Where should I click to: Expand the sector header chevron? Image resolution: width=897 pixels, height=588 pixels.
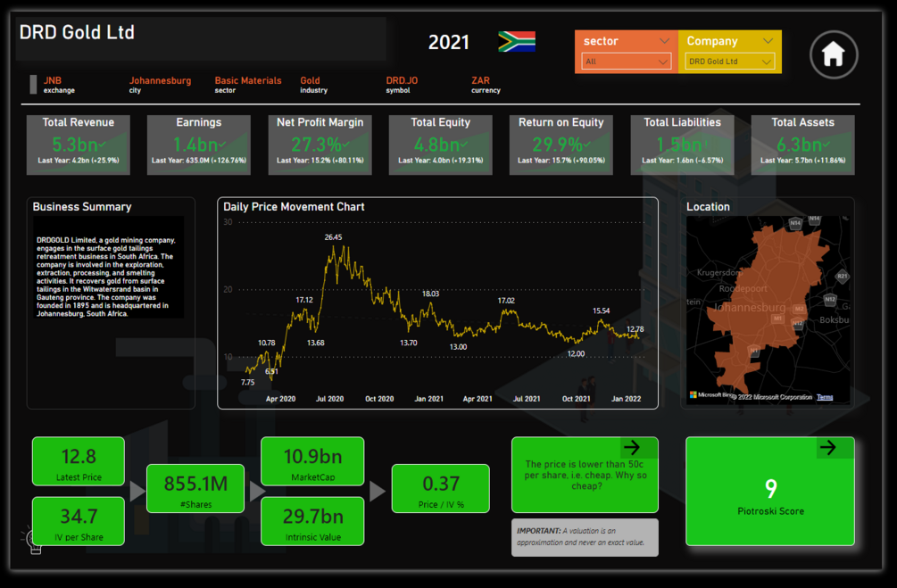click(x=664, y=41)
